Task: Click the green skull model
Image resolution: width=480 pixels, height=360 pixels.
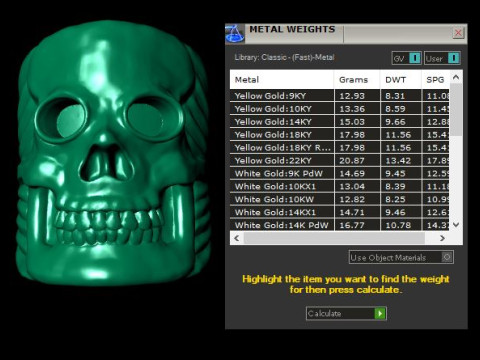Action: click(x=113, y=153)
